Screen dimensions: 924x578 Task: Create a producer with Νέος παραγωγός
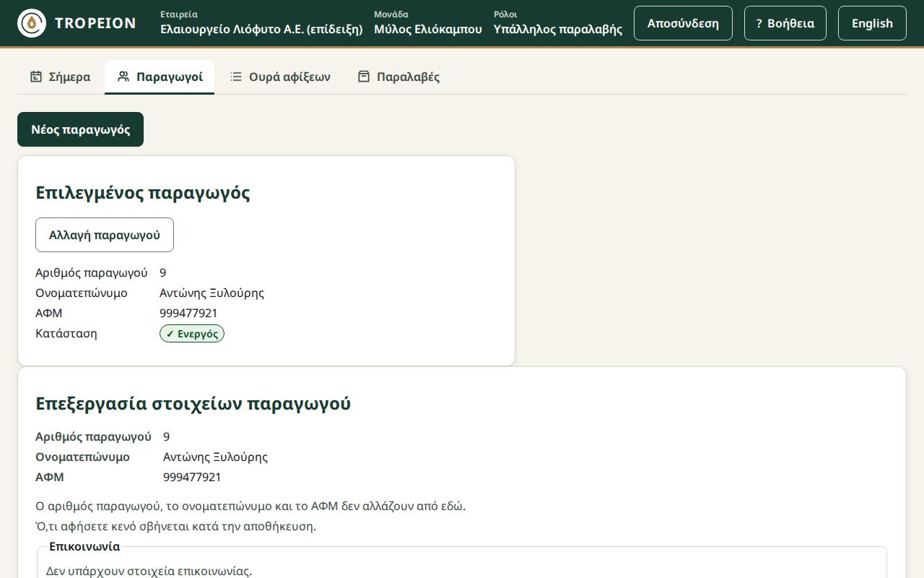pos(80,129)
